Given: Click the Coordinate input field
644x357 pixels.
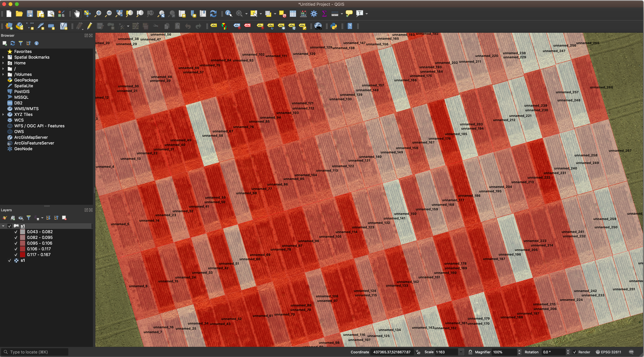Looking at the screenshot, I should point(392,352).
